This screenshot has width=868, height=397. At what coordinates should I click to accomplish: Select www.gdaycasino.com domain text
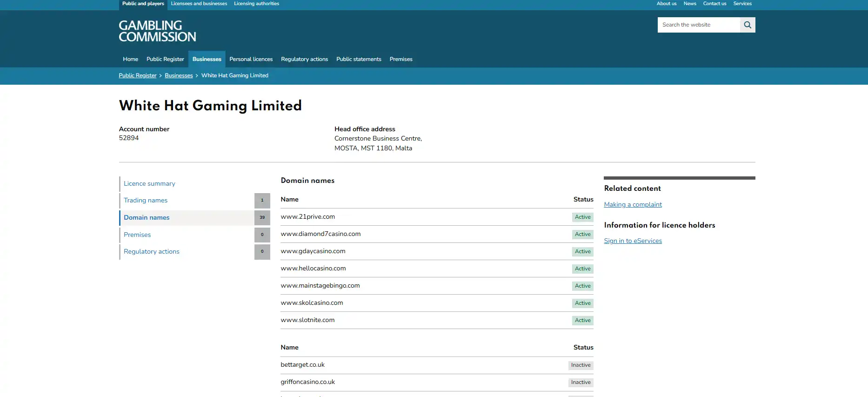point(313,251)
